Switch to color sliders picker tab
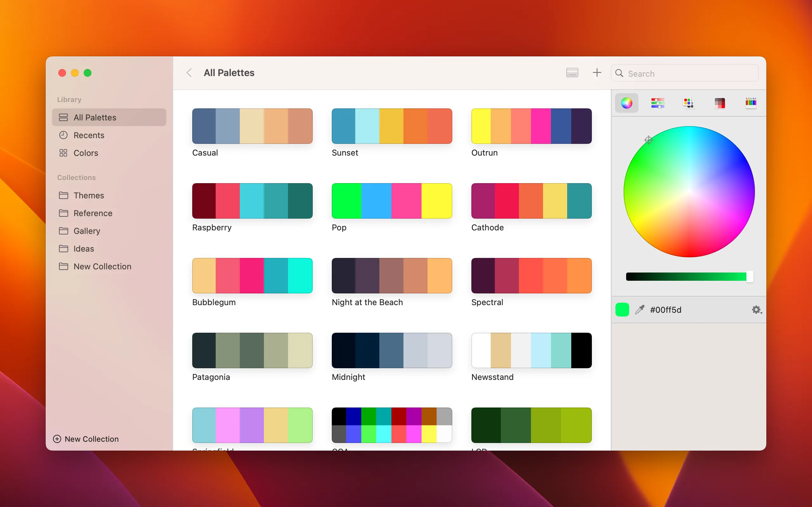 (x=657, y=103)
